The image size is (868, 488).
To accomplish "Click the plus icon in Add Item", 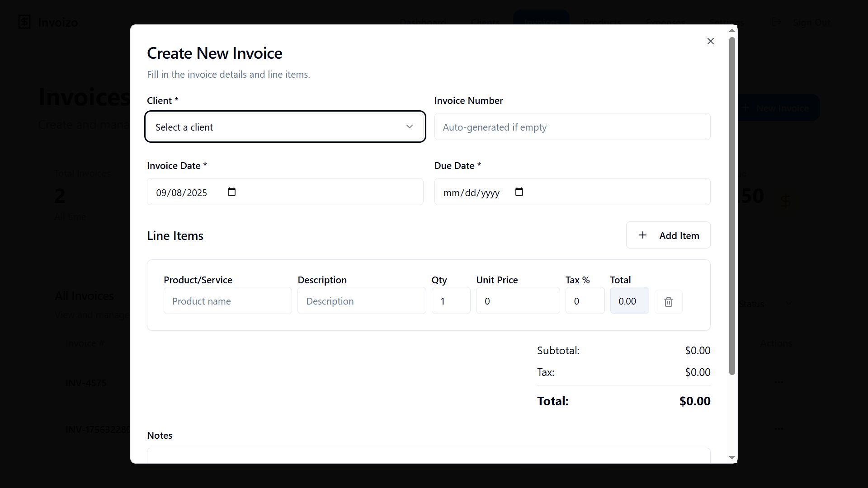I will 642,235.
